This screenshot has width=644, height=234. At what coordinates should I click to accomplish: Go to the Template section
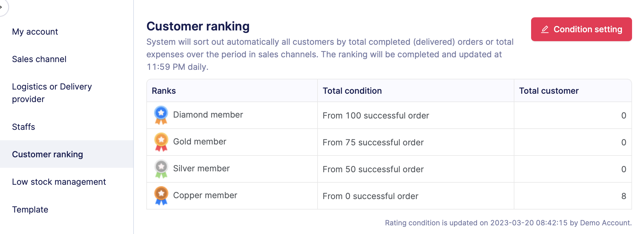(x=30, y=210)
